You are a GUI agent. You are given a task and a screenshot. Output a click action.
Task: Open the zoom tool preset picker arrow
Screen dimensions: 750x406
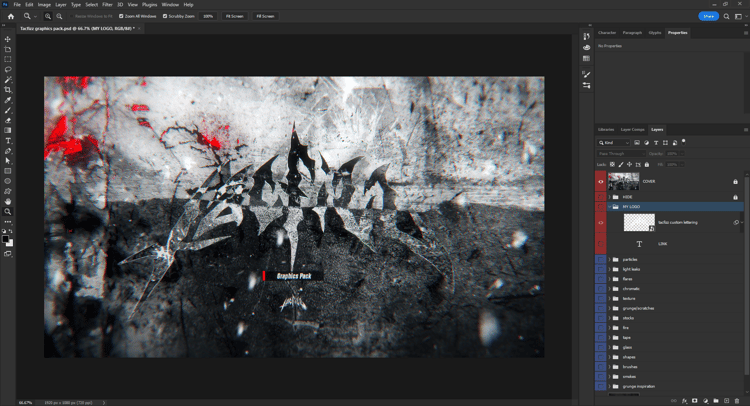[35, 16]
